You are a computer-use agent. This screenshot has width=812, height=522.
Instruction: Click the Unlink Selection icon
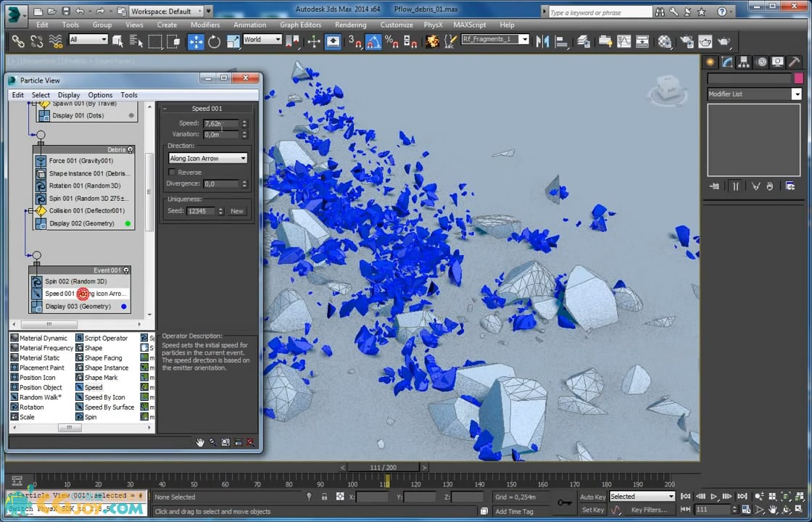37,41
